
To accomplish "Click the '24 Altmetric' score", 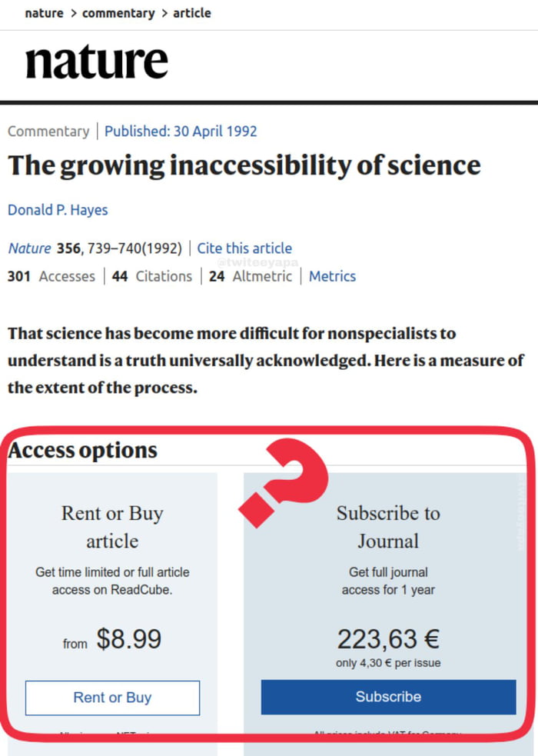I will tap(251, 276).
